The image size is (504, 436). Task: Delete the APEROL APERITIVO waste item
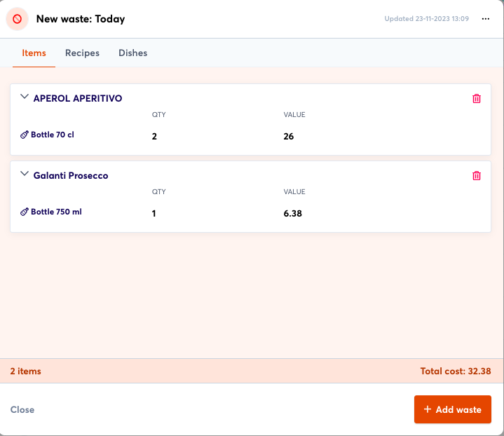tap(477, 98)
